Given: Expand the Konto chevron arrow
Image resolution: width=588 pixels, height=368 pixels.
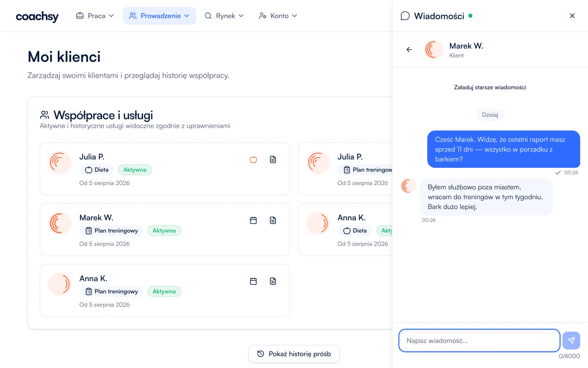Looking at the screenshot, I should coord(295,16).
